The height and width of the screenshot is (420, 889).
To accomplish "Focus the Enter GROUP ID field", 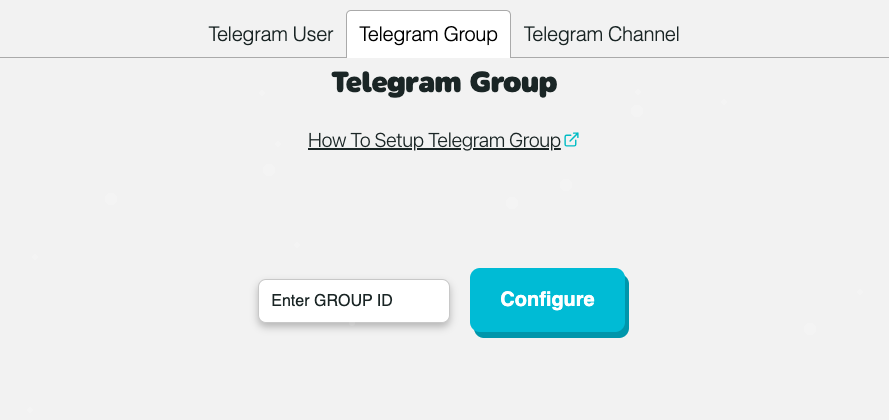I will pos(354,300).
